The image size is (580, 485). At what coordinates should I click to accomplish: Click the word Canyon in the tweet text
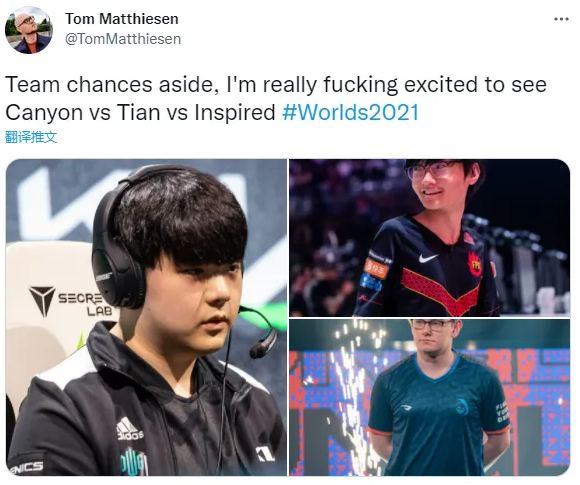44,112
